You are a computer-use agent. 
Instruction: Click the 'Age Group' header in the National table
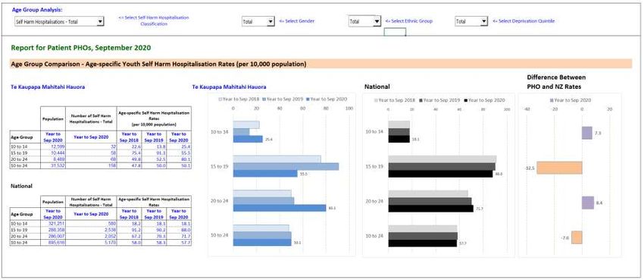tap(25, 214)
